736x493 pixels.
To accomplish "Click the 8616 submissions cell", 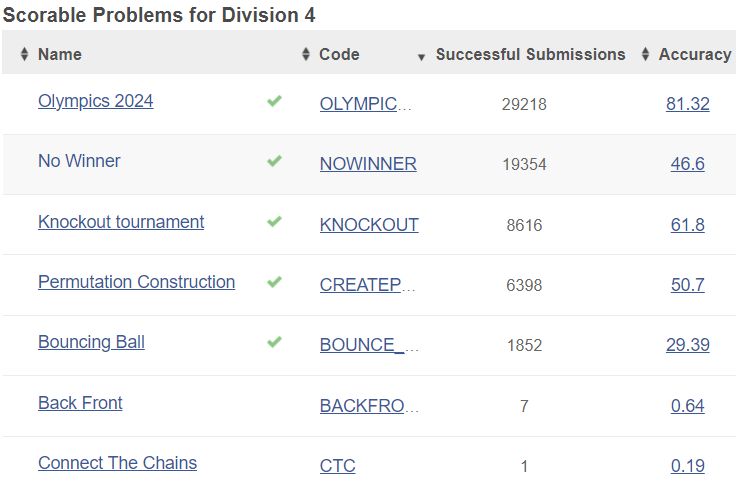I will click(524, 225).
